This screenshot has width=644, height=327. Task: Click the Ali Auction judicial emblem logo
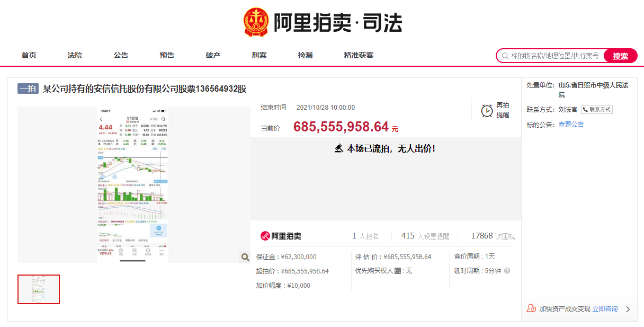(256, 22)
